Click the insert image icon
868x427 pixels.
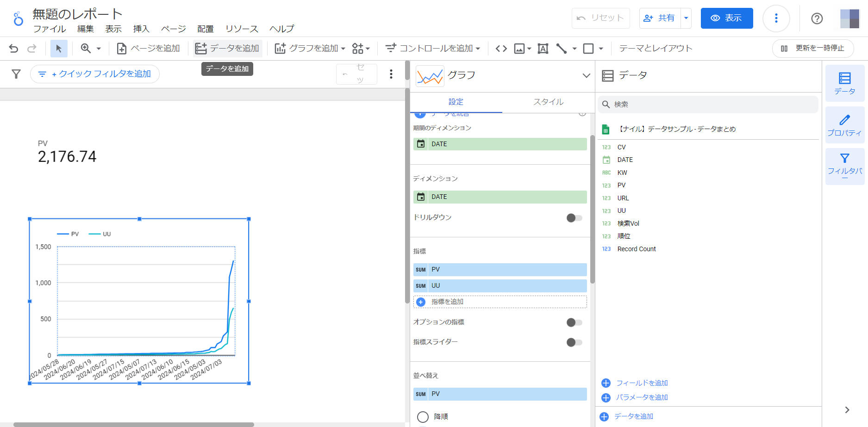[x=519, y=48]
